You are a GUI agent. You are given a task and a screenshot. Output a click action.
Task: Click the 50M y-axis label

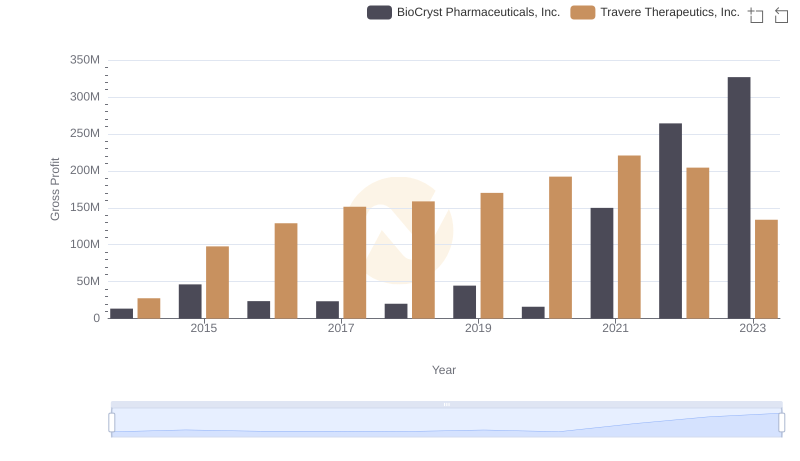(88, 281)
